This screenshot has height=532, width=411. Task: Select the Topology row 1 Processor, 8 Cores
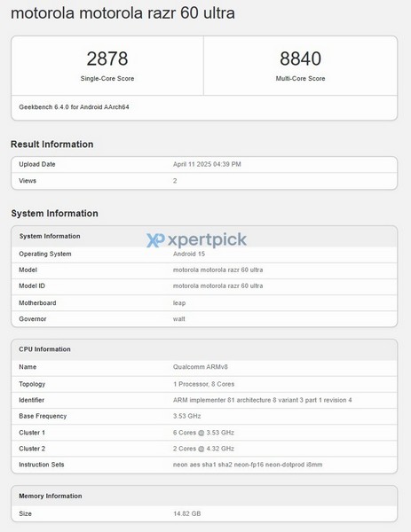tap(204, 385)
